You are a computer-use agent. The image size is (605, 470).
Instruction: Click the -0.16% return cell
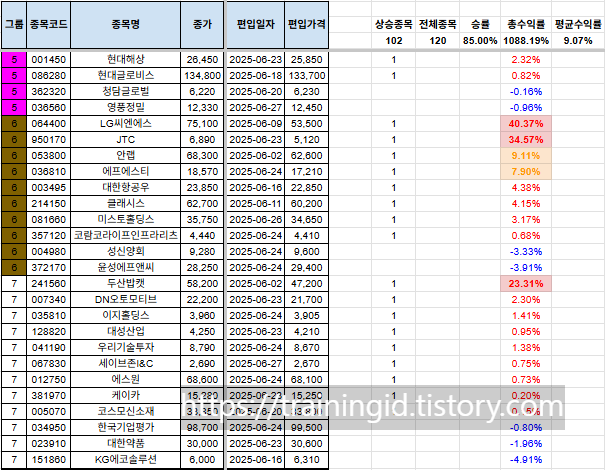(x=526, y=91)
